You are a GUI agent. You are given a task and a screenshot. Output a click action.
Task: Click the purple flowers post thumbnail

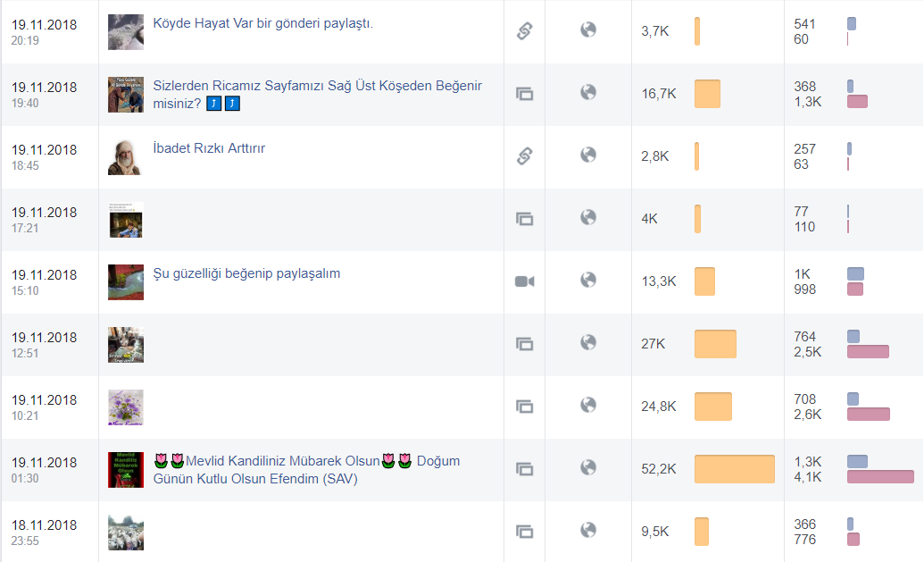coord(126,407)
